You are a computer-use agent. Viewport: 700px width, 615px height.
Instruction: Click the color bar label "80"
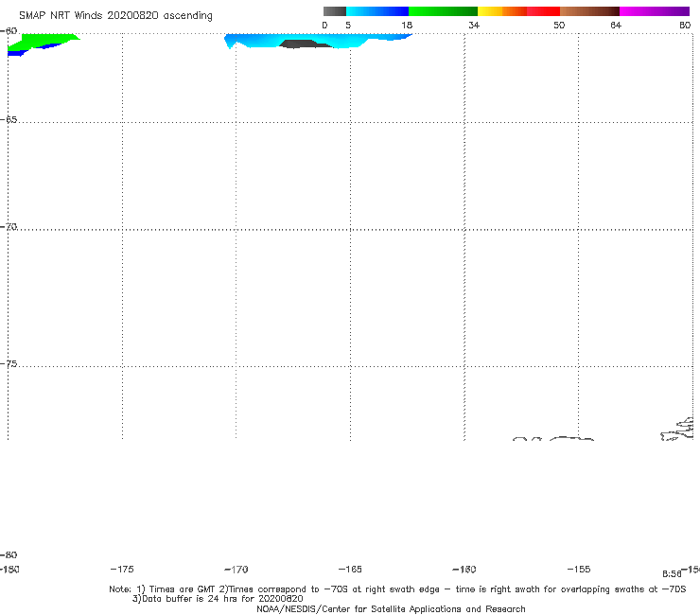pyautogui.click(x=685, y=25)
